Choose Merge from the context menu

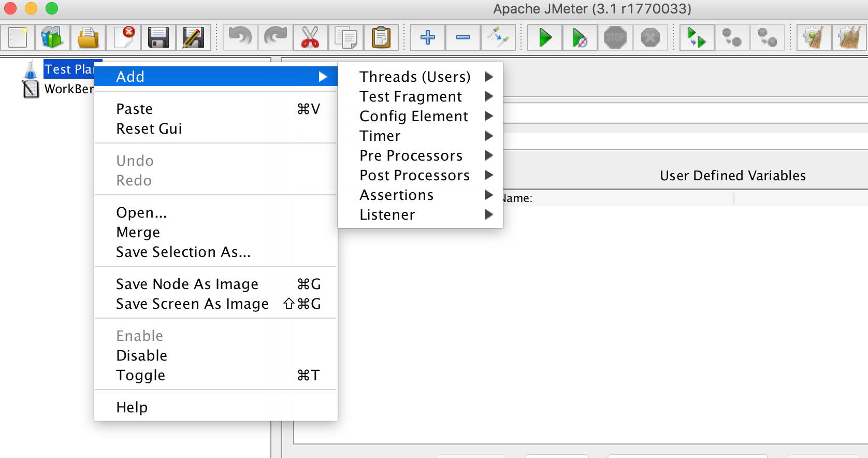pos(138,232)
